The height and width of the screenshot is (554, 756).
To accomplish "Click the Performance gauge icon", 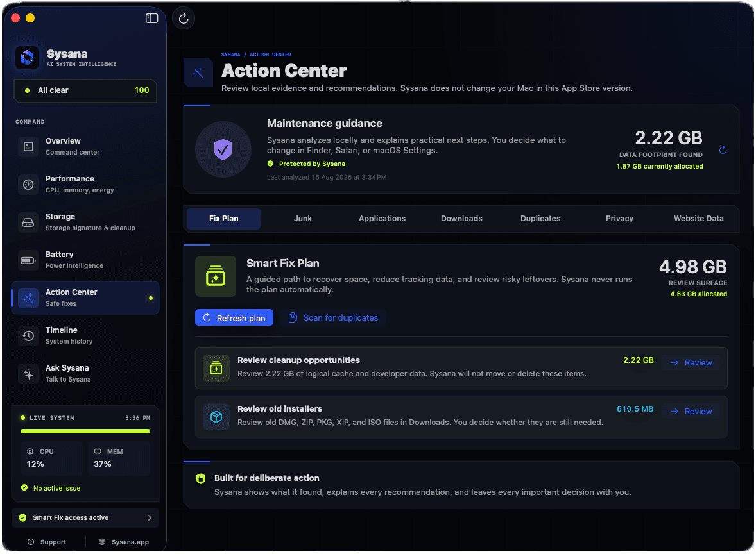I will coord(28,185).
